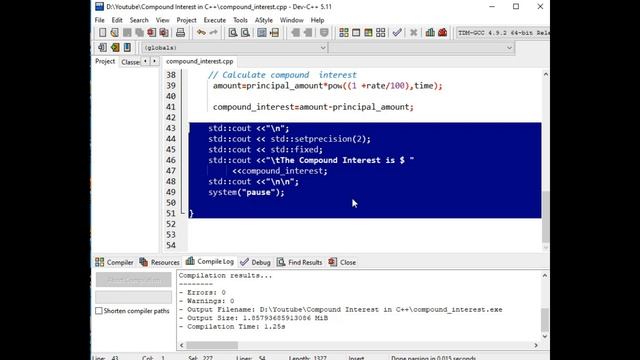Image resolution: width=640 pixels, height=360 pixels.
Task: Click the Open file toolbar icon
Action: click(x=115, y=33)
